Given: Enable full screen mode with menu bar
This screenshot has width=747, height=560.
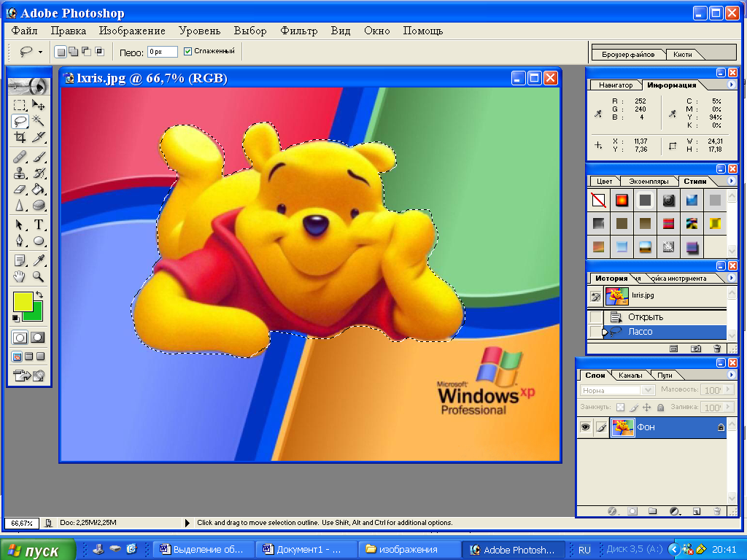Looking at the screenshot, I should [29, 356].
